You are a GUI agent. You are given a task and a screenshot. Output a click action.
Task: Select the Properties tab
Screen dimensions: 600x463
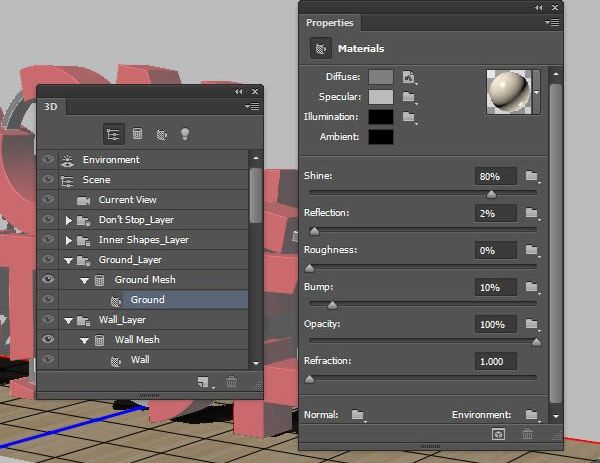click(329, 23)
